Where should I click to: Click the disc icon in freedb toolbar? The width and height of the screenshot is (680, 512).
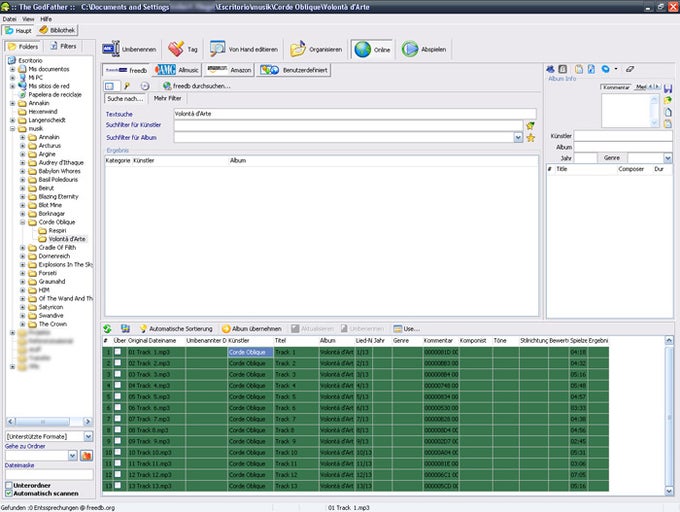coord(145,86)
